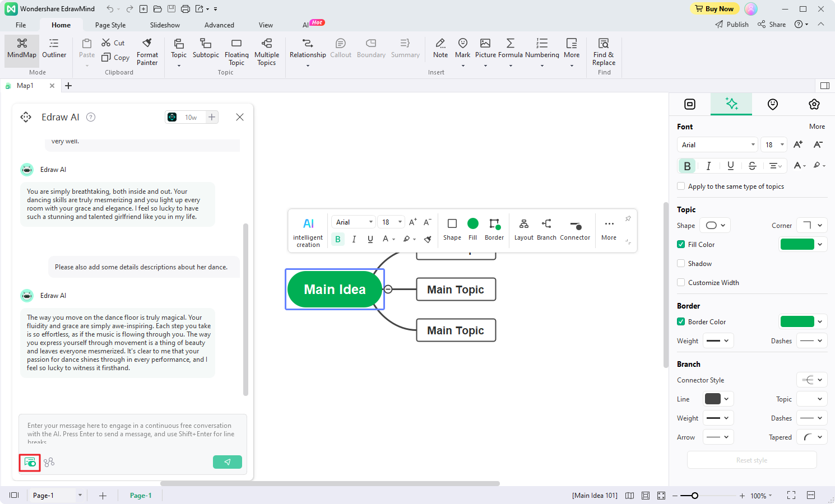835x504 pixels.
Task: Click the Buy Now button
Action: [714, 8]
